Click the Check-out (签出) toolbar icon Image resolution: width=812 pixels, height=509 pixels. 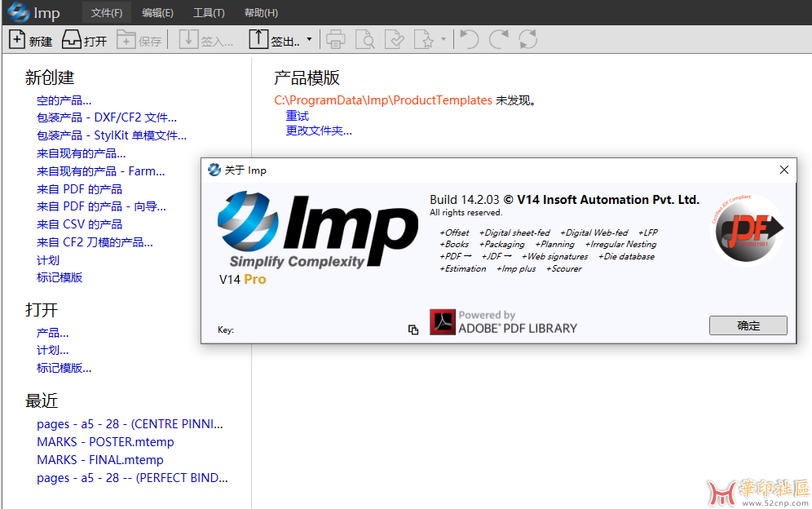pyautogui.click(x=258, y=39)
